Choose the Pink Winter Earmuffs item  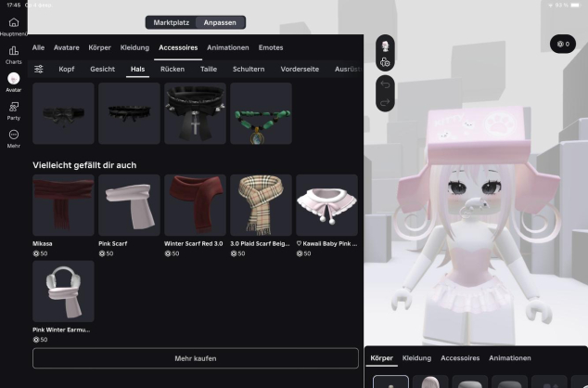point(63,291)
